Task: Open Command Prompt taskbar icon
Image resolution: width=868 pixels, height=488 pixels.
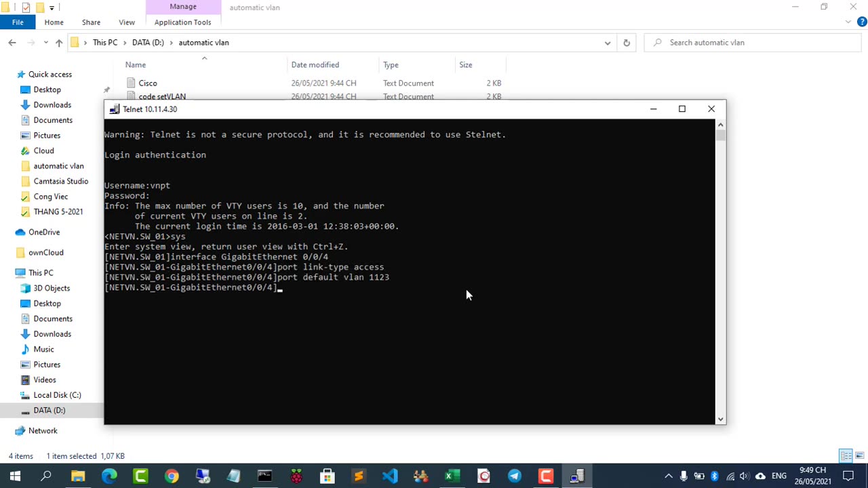Action: pyautogui.click(x=264, y=476)
